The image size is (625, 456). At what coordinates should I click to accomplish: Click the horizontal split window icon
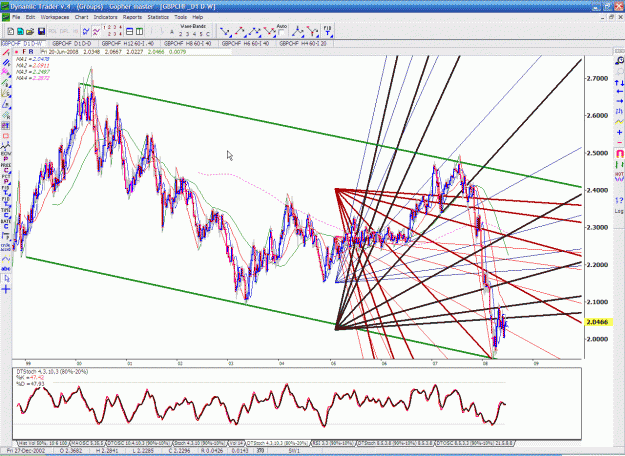(130, 31)
